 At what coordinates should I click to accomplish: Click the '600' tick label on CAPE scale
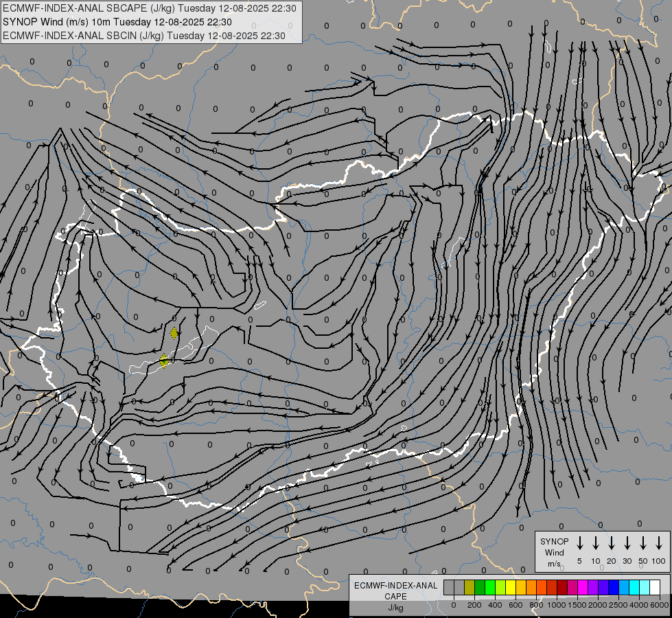pyautogui.click(x=515, y=605)
